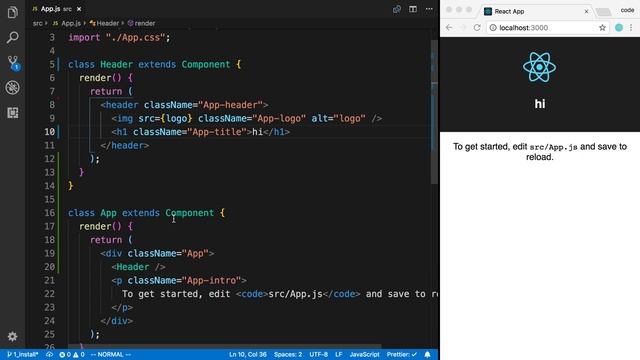Click line number 10 in the gutter

(x=49, y=132)
